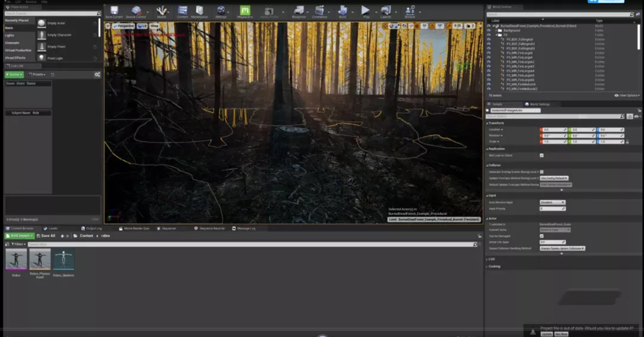Open the Perspective viewport dropdown

pos(122,26)
